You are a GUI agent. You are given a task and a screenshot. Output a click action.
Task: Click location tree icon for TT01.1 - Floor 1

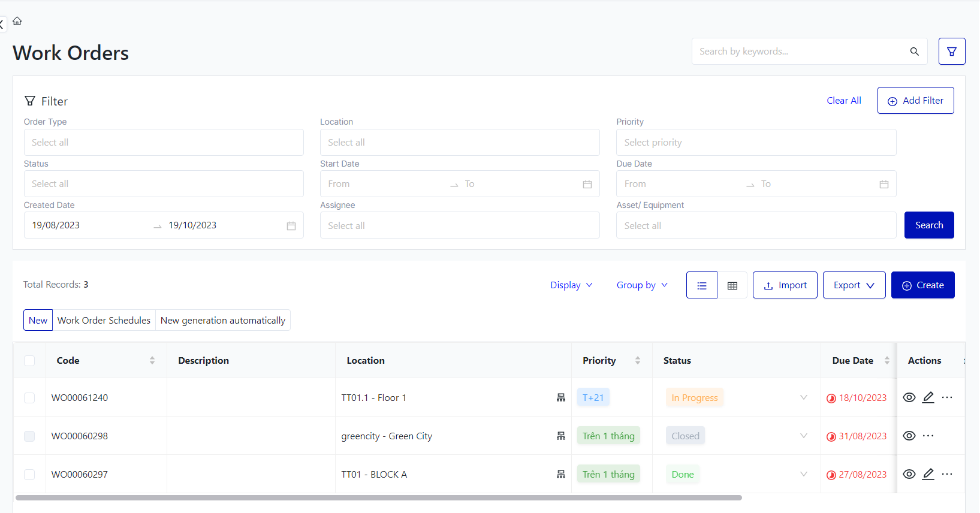point(560,397)
